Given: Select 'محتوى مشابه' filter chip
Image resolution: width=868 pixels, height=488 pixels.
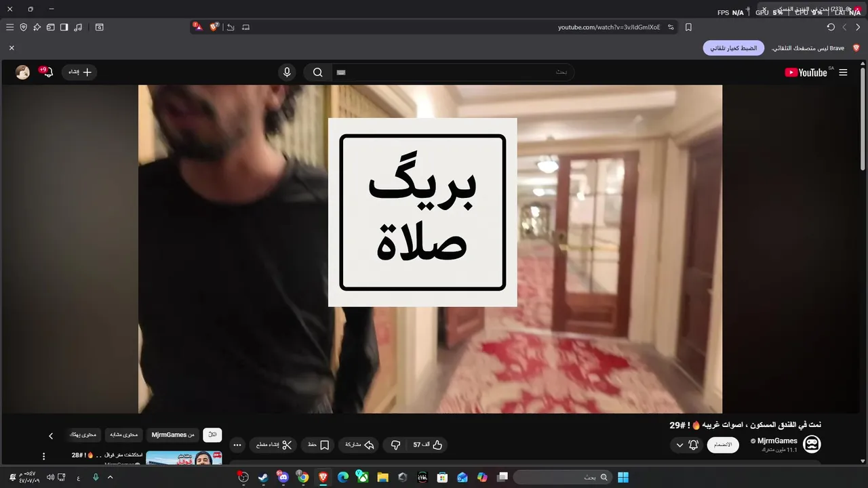Looking at the screenshot, I should [x=123, y=434].
